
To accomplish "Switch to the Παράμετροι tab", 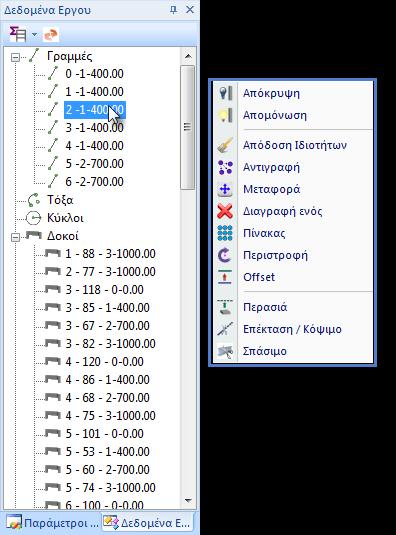I will [x=52, y=522].
